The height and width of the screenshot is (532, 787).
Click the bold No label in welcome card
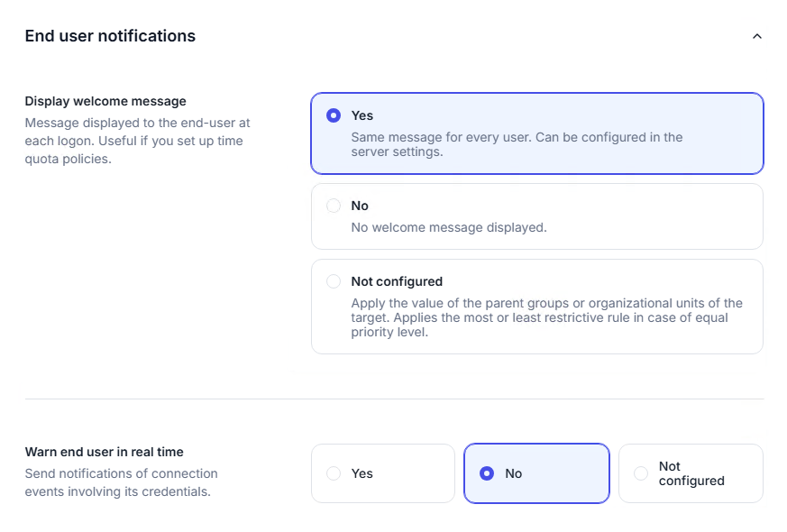click(x=360, y=206)
